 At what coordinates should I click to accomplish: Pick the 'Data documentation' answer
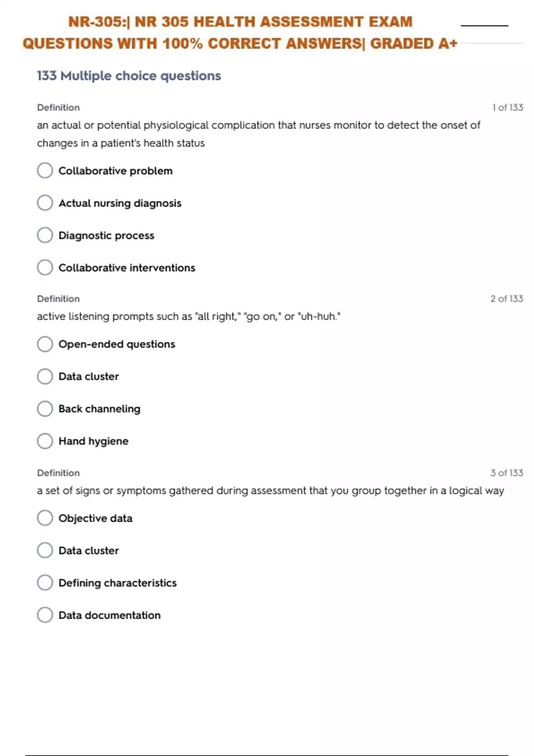tap(45, 615)
